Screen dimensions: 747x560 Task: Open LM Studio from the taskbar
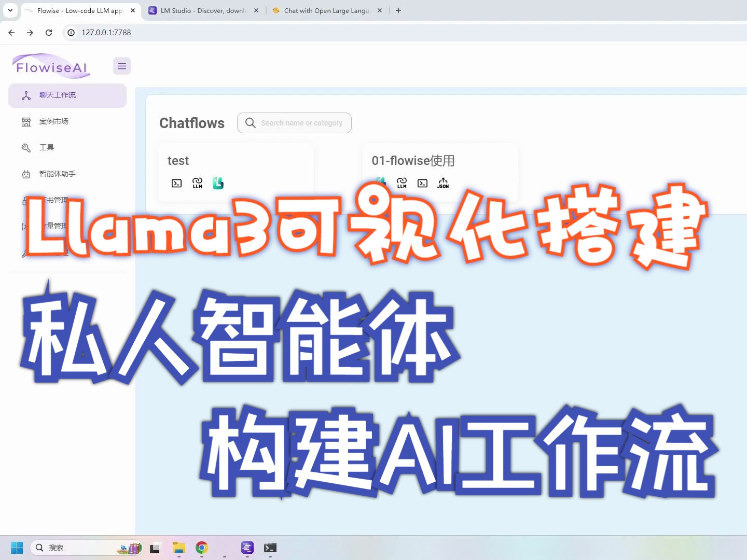(247, 548)
